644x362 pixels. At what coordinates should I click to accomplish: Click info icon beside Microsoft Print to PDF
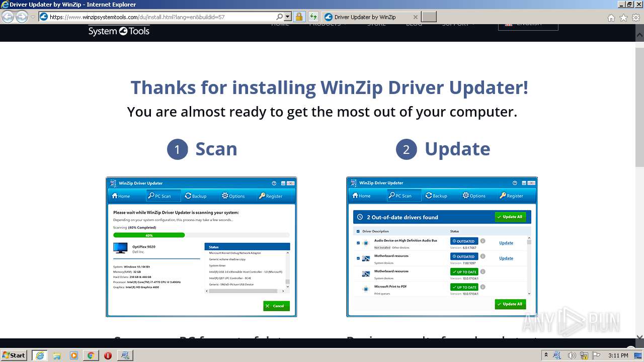482,287
